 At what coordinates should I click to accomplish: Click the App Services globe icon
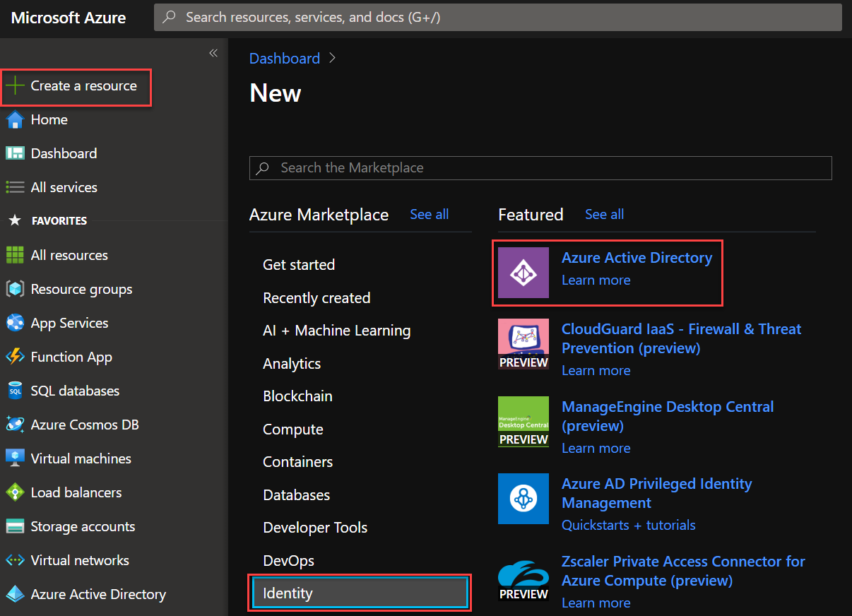click(x=15, y=323)
